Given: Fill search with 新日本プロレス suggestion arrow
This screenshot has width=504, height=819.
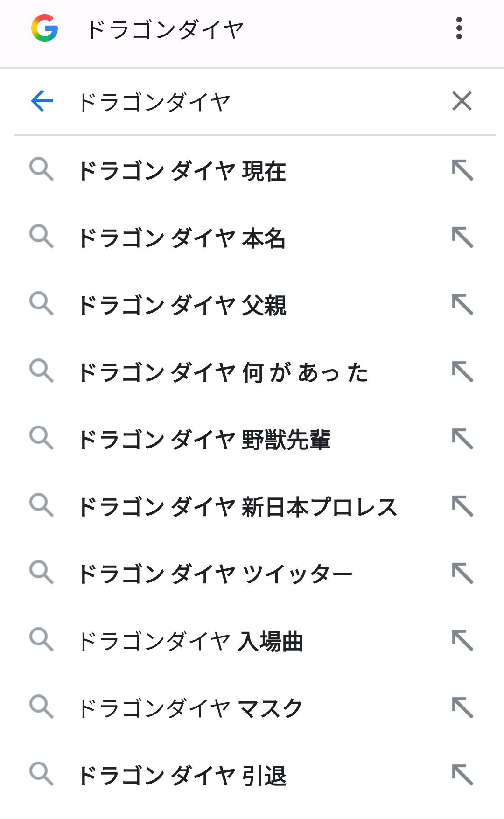Looking at the screenshot, I should pyautogui.click(x=462, y=506).
